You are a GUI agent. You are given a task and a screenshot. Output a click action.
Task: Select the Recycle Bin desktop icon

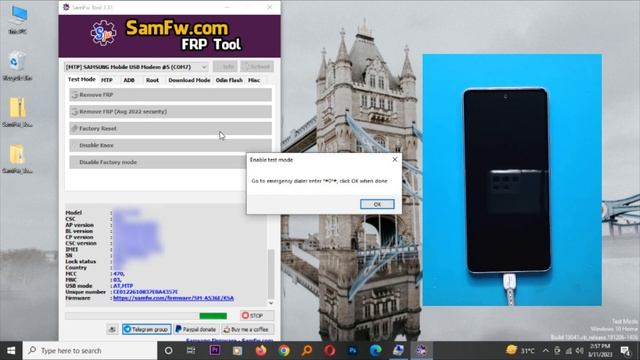(x=17, y=65)
